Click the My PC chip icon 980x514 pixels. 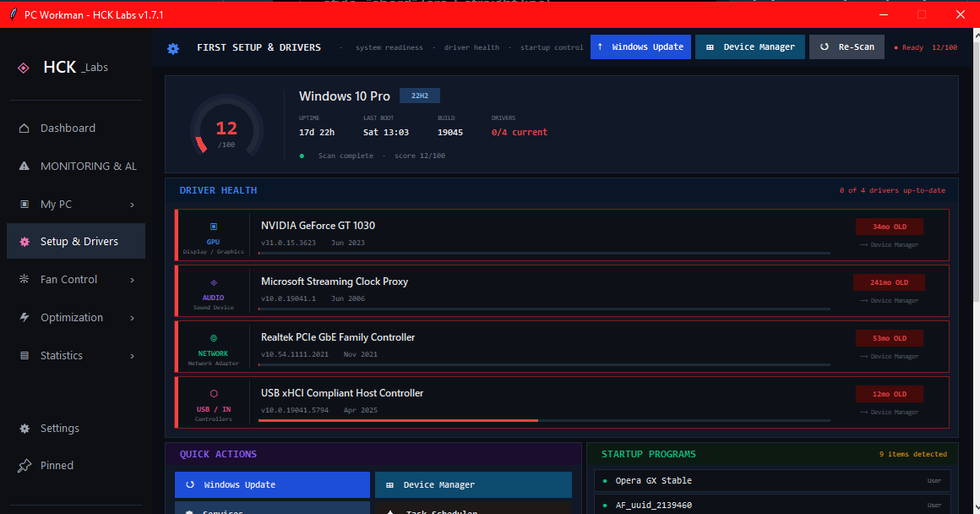pyautogui.click(x=24, y=204)
